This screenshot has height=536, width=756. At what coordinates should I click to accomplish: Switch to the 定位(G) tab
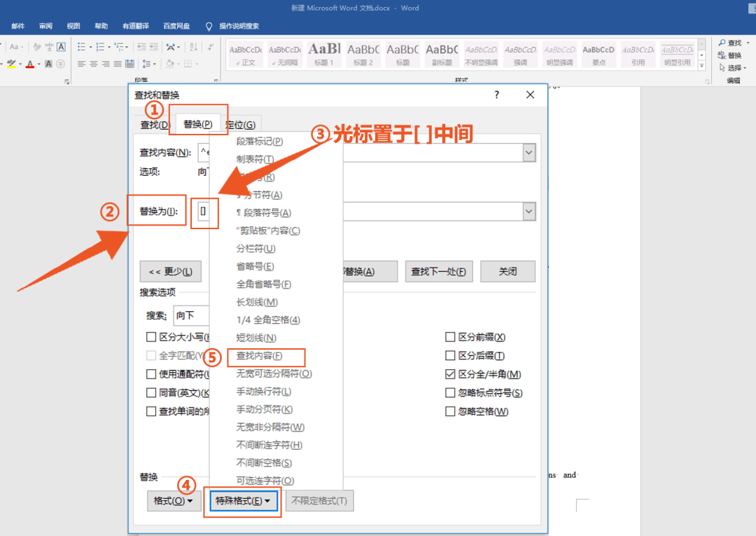pyautogui.click(x=241, y=125)
